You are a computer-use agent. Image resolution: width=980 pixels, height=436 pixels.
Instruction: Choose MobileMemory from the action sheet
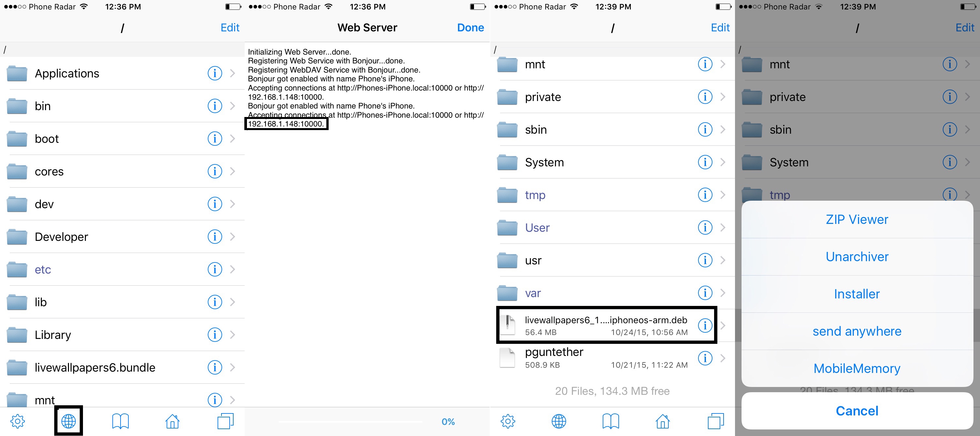tap(857, 368)
